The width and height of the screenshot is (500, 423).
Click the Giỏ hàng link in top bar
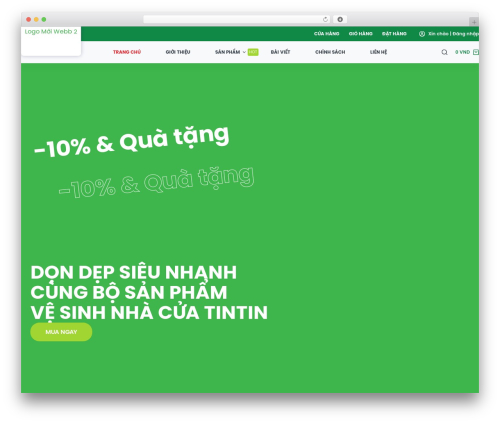click(361, 34)
